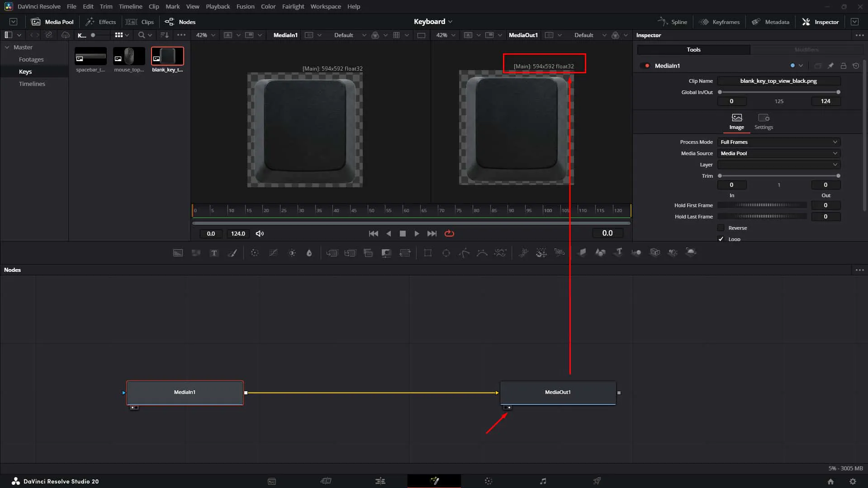Add a Matte Control node from the toolbar
The image size is (868, 488).
[386, 253]
